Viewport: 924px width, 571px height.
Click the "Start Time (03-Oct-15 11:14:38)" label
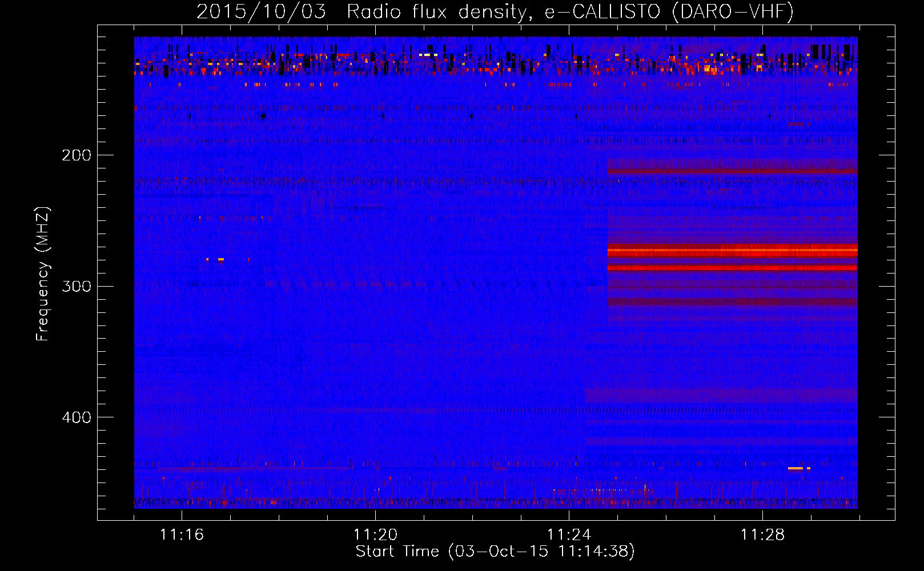click(x=495, y=552)
